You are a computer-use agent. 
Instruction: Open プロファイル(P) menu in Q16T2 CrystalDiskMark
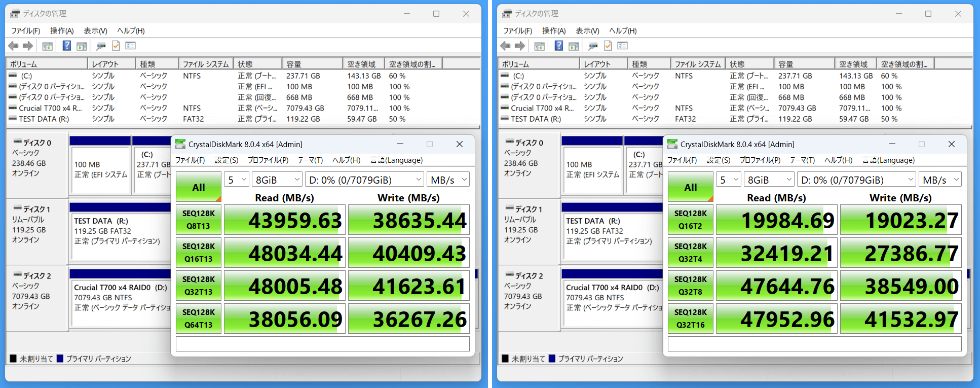[x=760, y=160]
